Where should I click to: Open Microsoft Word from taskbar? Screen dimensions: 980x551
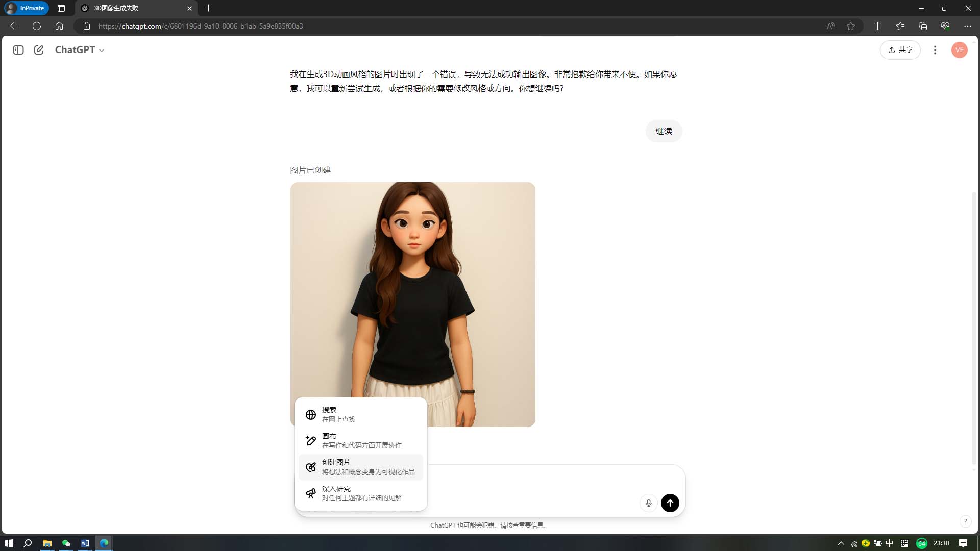[85, 543]
